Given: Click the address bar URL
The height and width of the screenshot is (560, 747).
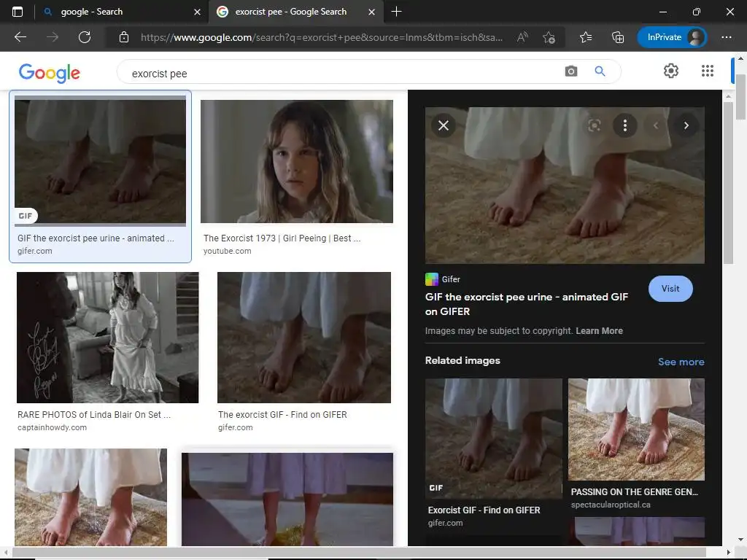Looking at the screenshot, I should [322, 37].
